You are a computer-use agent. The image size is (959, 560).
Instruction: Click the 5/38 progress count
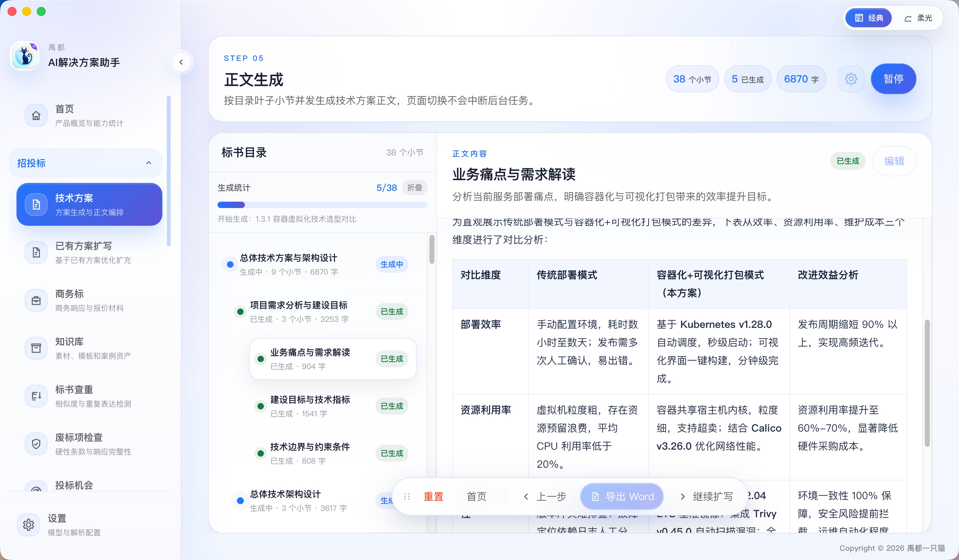[386, 187]
